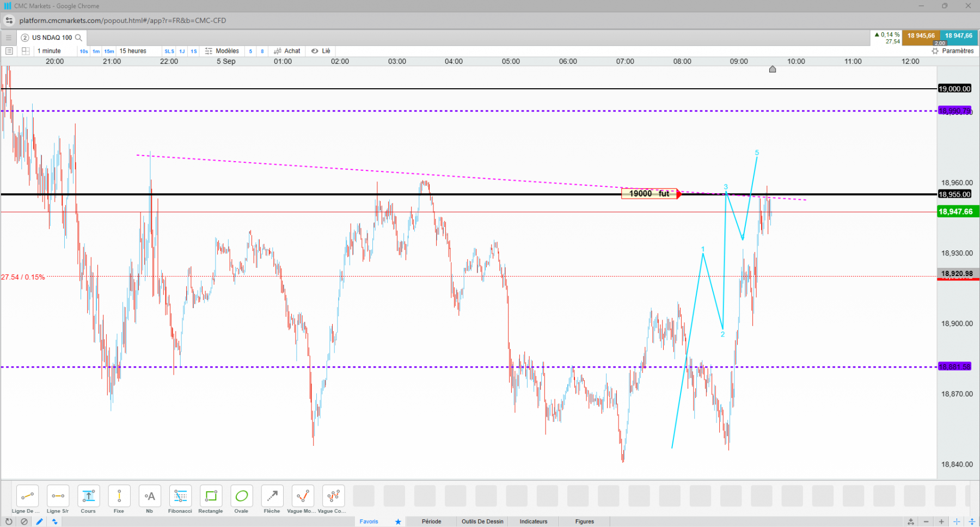
Task: Click the 27.54 / 0.15% red change text
Action: 23,277
